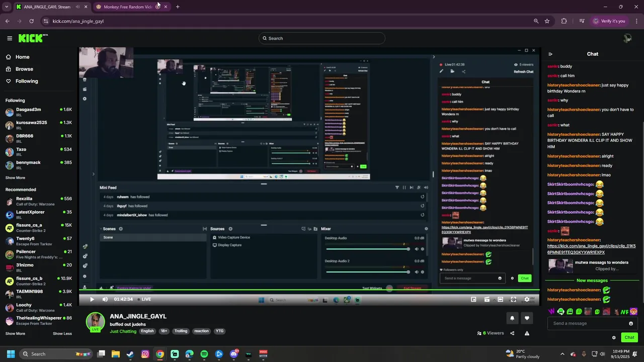Open Tazo followed channel
Image resolution: width=644 pixels, height=362 pixels.
click(39, 151)
